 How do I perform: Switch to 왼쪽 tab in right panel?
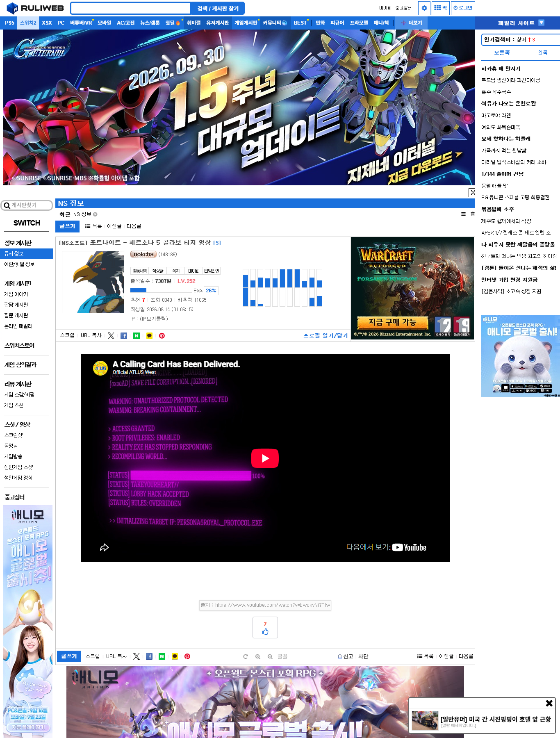tap(543, 53)
